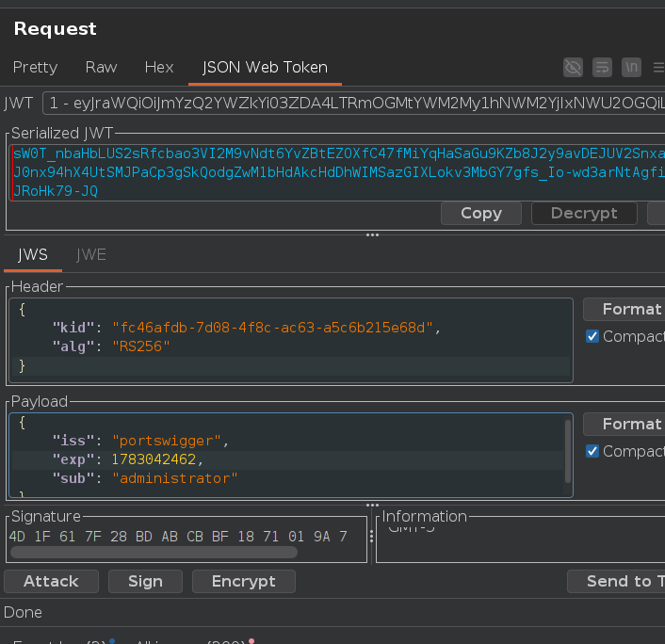Viewport: 665px width, 644px height.
Task: Switch to the Pretty tab
Action: click(35, 68)
